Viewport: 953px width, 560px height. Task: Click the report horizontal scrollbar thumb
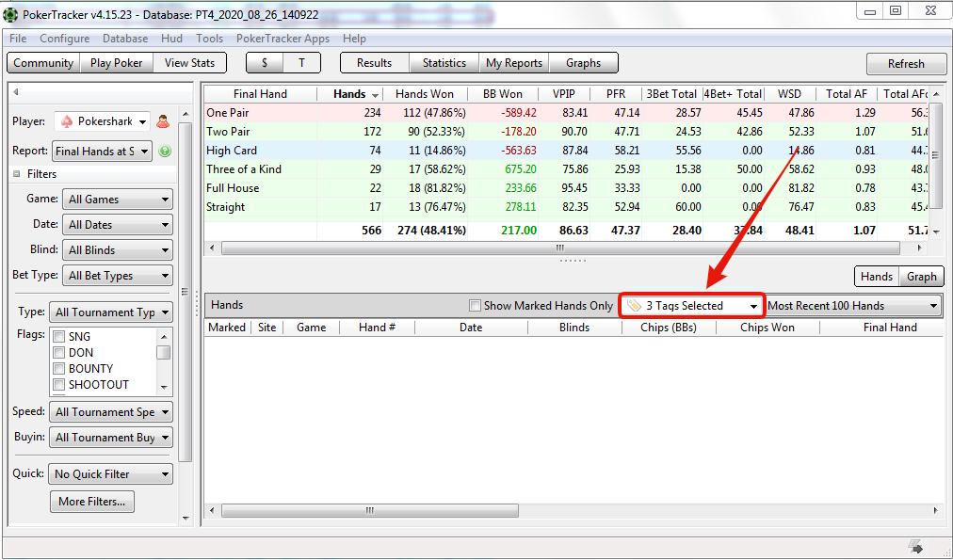point(560,248)
